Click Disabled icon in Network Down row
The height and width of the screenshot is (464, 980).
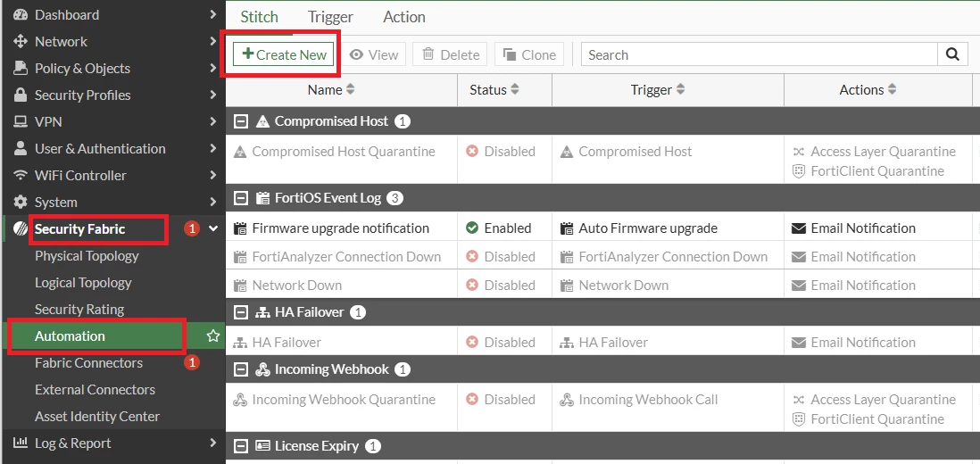tap(472, 285)
